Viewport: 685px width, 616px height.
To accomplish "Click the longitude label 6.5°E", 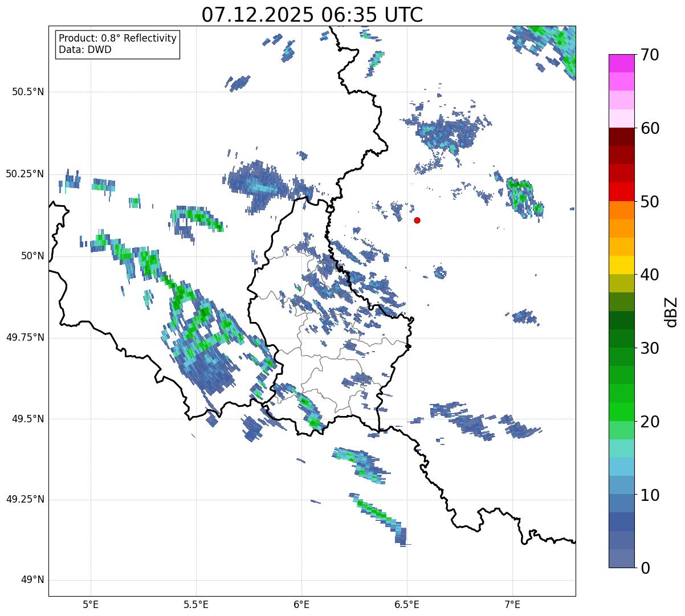I will (407, 605).
